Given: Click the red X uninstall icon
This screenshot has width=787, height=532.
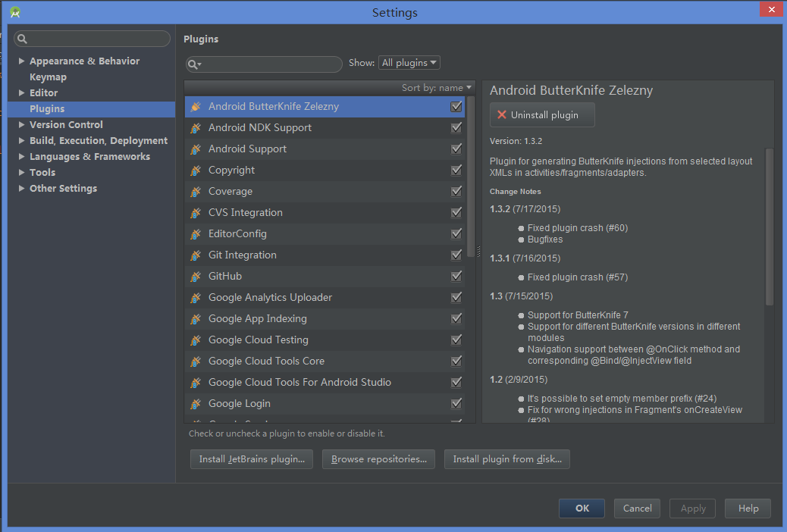Looking at the screenshot, I should coord(501,115).
